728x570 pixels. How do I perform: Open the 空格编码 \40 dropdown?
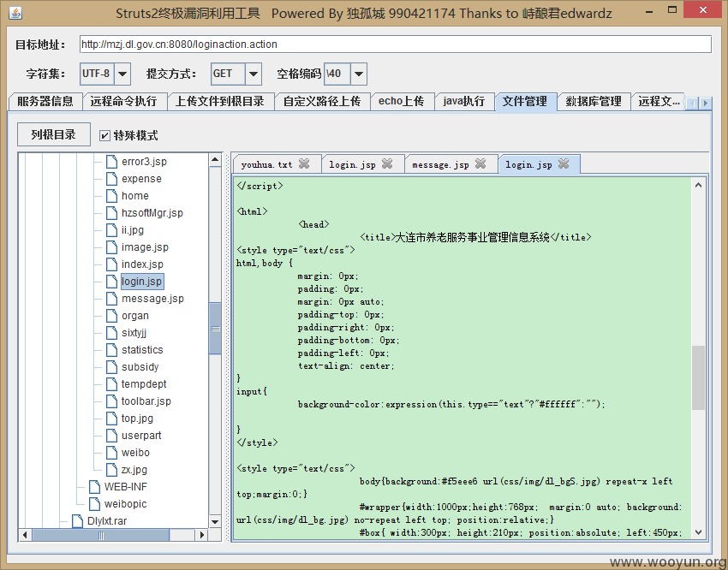[358, 74]
